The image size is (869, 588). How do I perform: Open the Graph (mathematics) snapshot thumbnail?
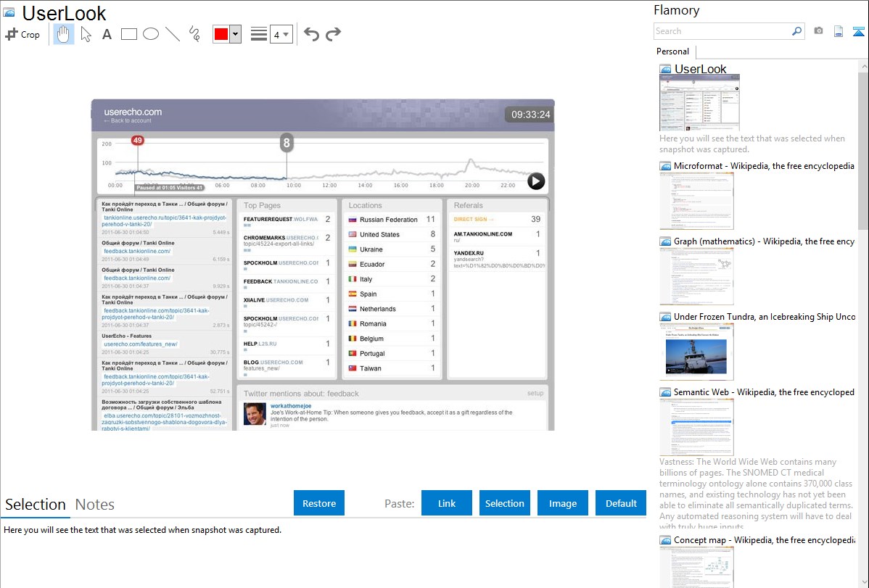pos(696,276)
